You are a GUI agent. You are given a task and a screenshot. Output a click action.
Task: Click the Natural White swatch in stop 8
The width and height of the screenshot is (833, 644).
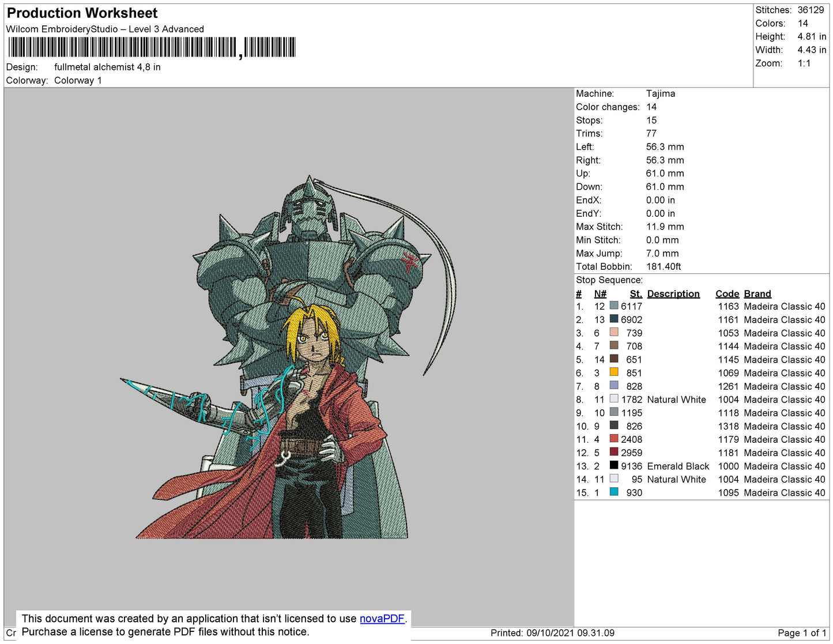pyautogui.click(x=614, y=399)
